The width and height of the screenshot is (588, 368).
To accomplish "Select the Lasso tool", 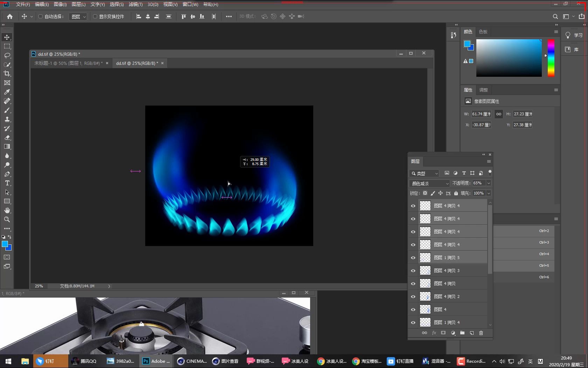I will pyautogui.click(x=7, y=55).
